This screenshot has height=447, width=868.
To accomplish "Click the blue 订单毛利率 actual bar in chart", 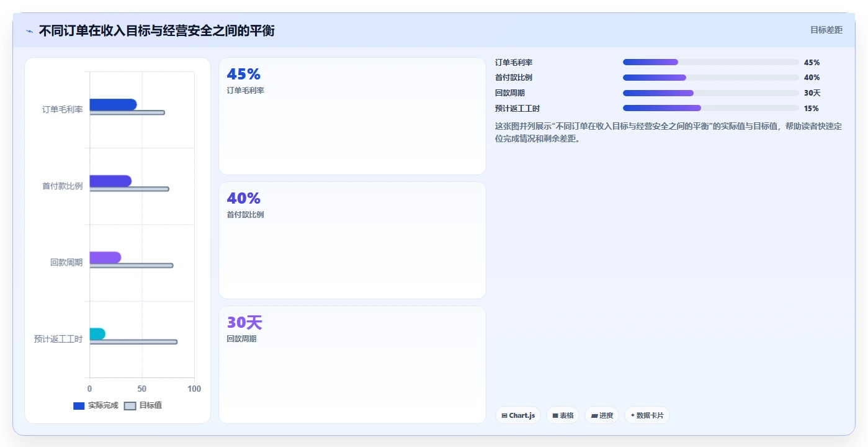I will point(113,104).
